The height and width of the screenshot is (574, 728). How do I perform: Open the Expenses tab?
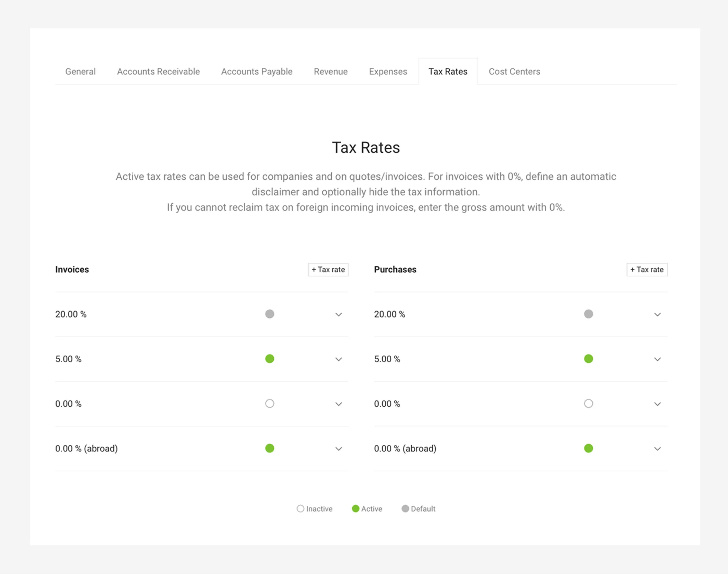pyautogui.click(x=388, y=71)
